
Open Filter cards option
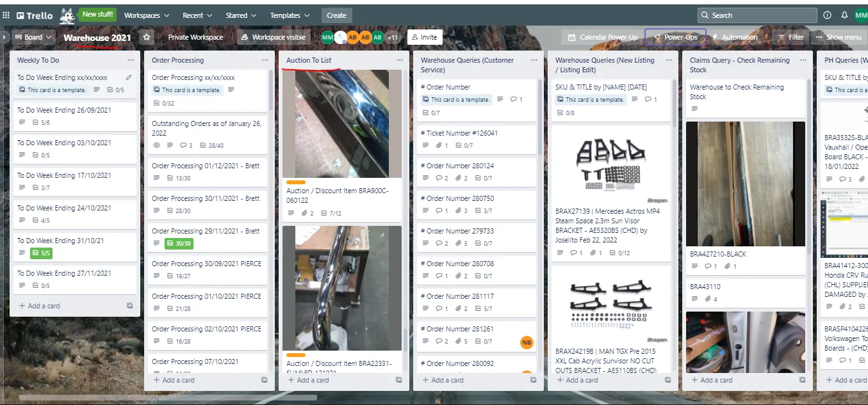click(790, 37)
